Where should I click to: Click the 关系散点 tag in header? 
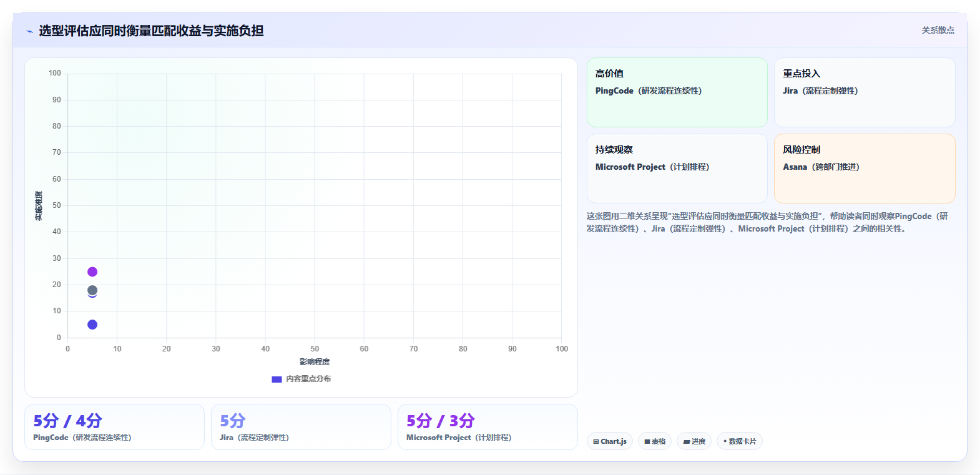click(x=938, y=30)
